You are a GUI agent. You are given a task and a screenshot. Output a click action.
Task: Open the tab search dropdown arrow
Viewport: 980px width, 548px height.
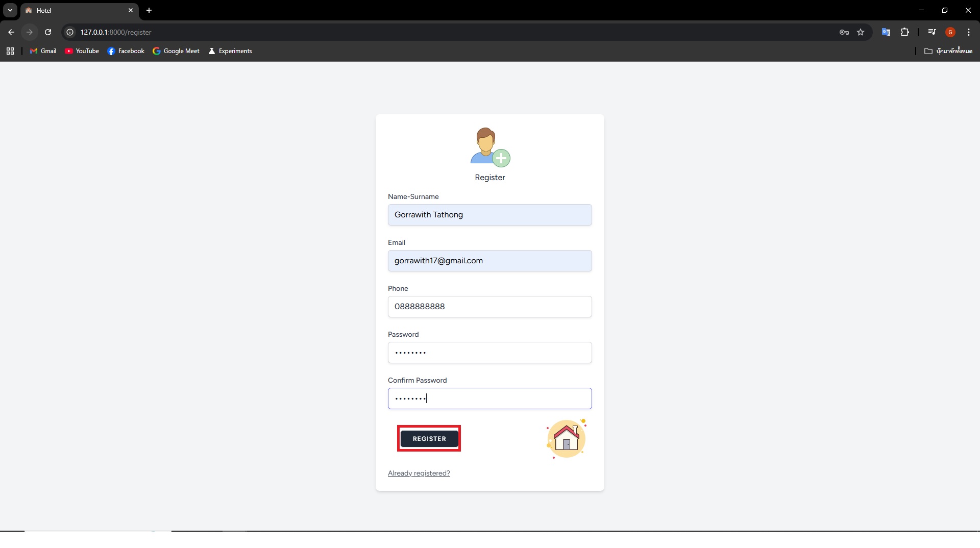pyautogui.click(x=10, y=10)
